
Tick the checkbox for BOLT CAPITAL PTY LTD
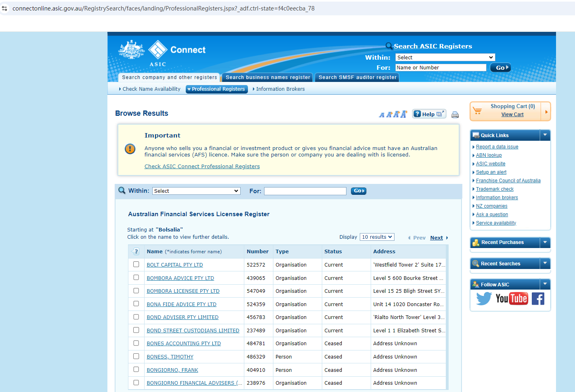[x=136, y=265]
